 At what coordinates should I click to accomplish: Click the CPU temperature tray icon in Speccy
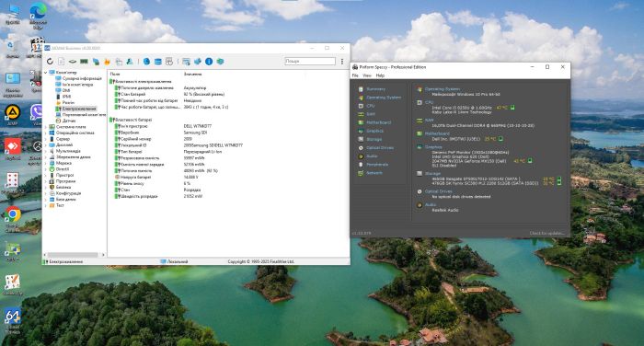pyautogui.click(x=512, y=108)
